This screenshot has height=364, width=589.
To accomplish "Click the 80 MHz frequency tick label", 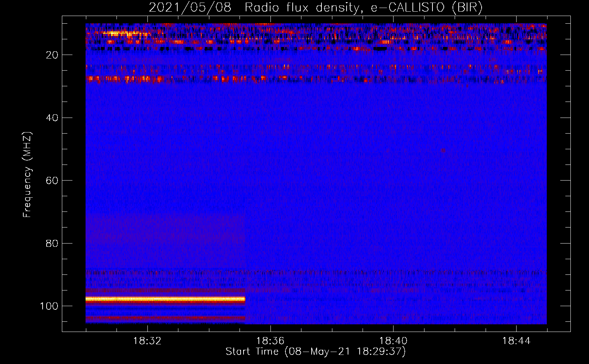I will (52, 244).
